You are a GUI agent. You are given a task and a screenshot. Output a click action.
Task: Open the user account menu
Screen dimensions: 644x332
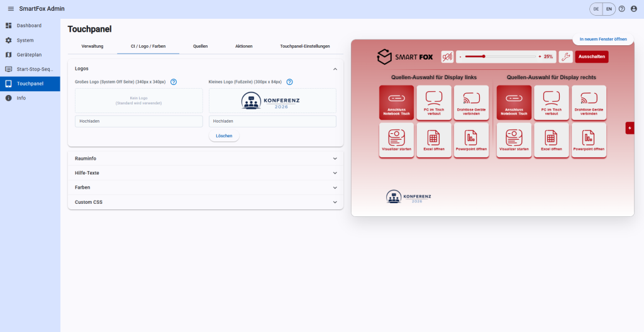coord(634,9)
